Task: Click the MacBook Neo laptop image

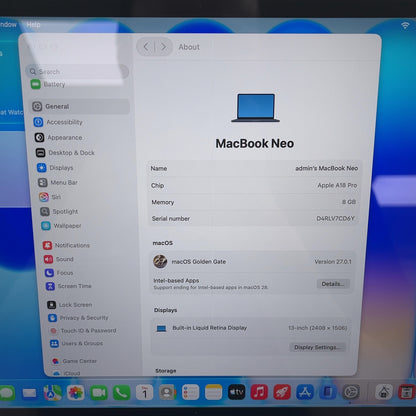Action: [255, 108]
